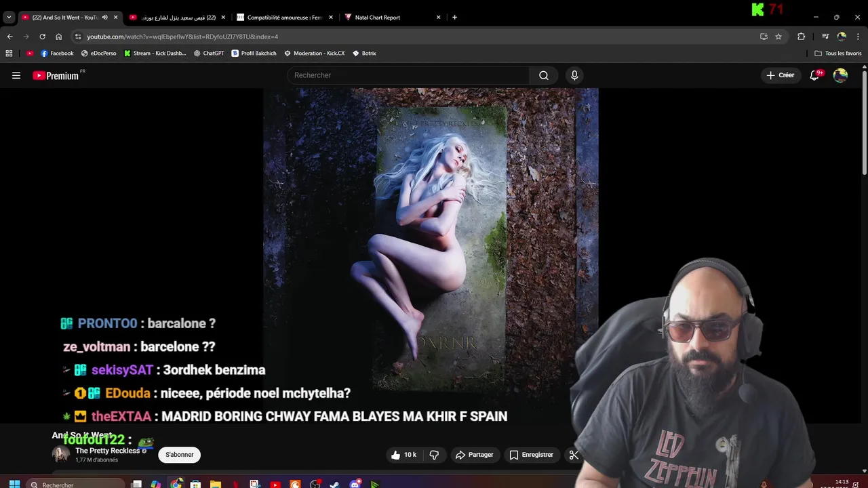Screen dimensions: 868x488
Task: Open File Explorer from the taskbar
Action: pos(215,484)
